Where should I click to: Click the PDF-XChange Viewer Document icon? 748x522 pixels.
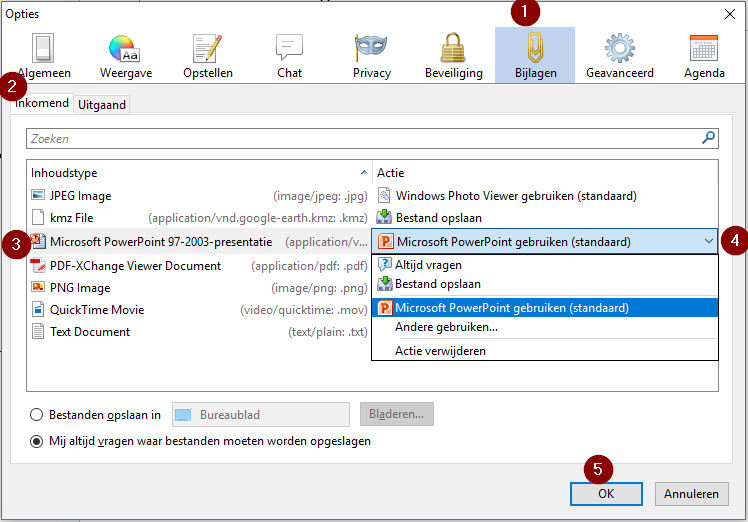click(x=38, y=265)
